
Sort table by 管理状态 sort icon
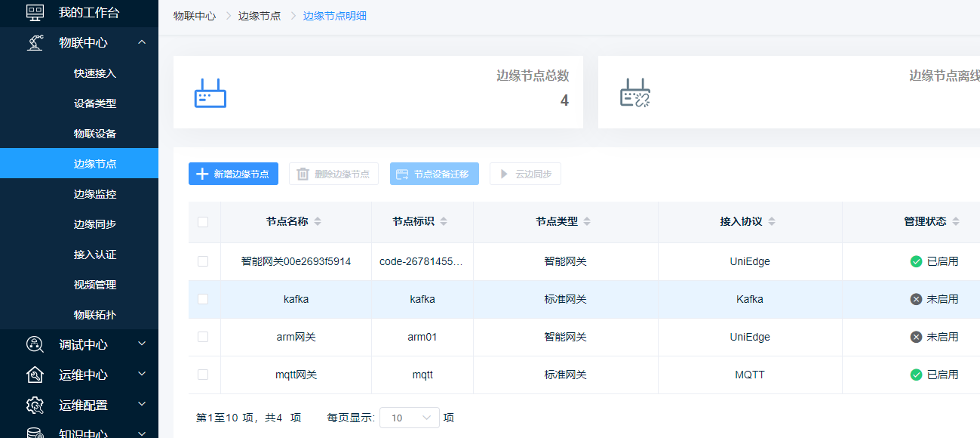[956, 222]
